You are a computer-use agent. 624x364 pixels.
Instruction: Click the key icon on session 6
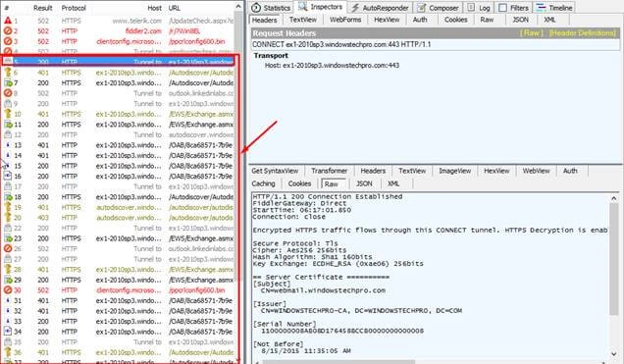[x=8, y=73]
